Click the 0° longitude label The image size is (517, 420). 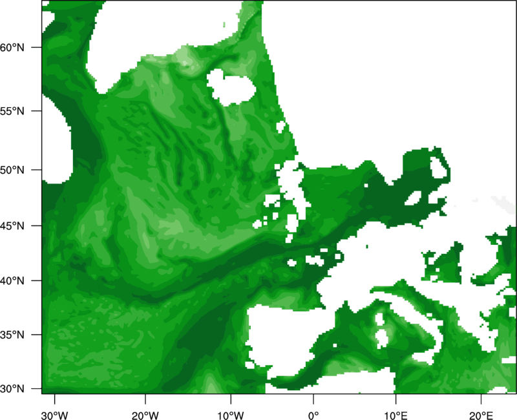tap(313, 415)
